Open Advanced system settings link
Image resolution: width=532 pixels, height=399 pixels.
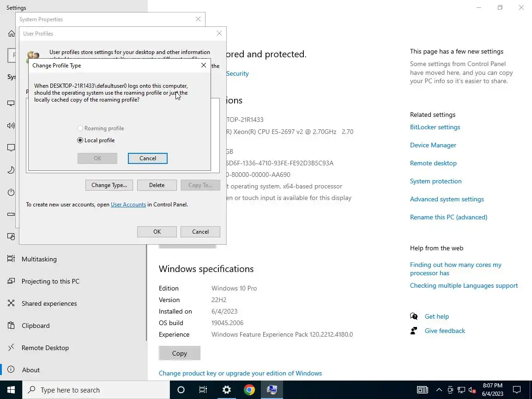pos(447,199)
